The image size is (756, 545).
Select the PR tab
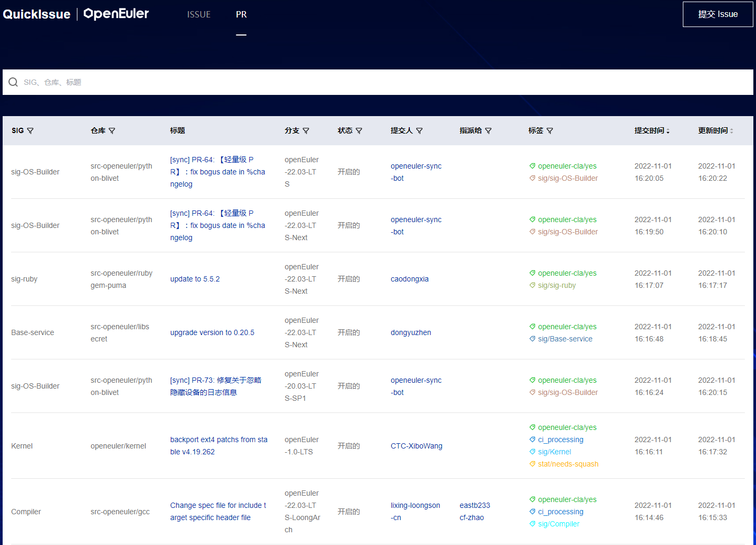click(x=241, y=15)
